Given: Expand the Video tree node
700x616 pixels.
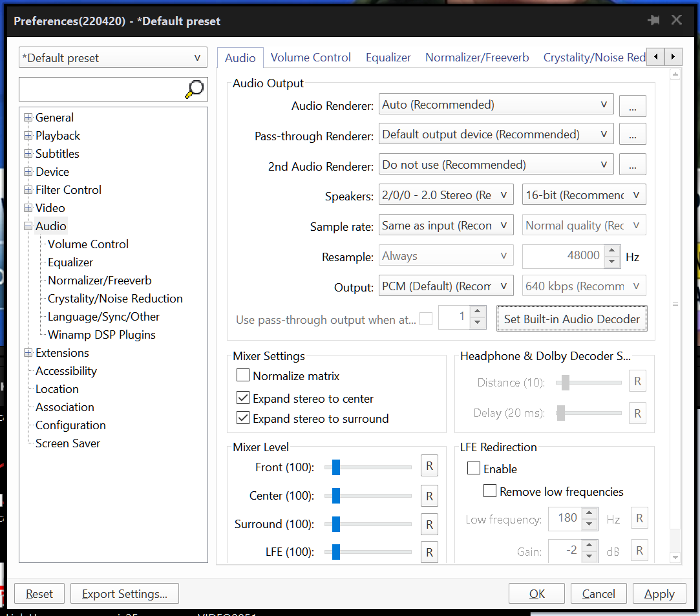Looking at the screenshot, I should 28,208.
